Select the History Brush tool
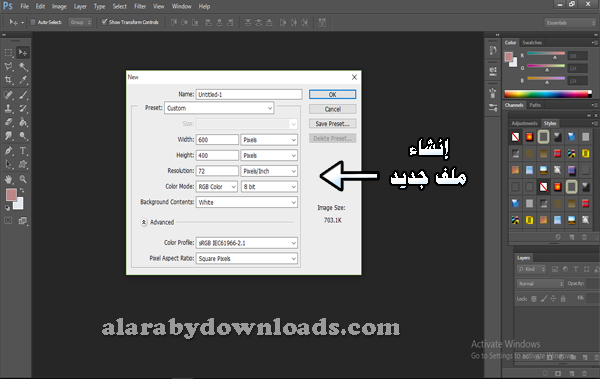 23,108
